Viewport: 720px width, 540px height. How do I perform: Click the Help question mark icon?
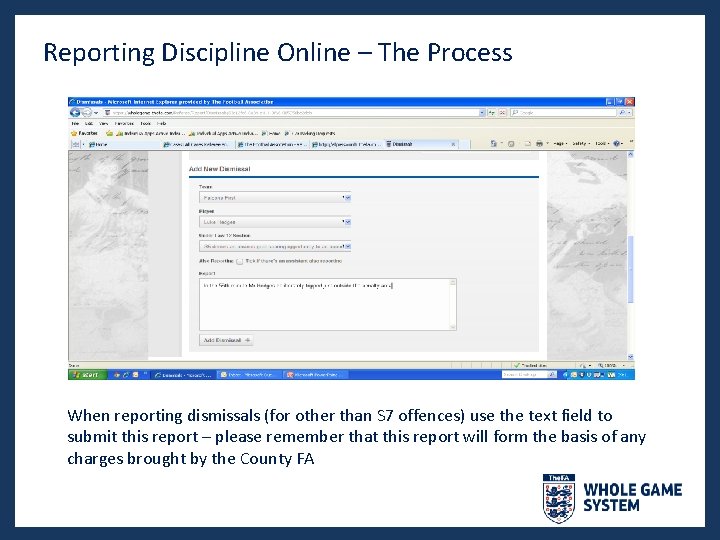click(x=617, y=144)
